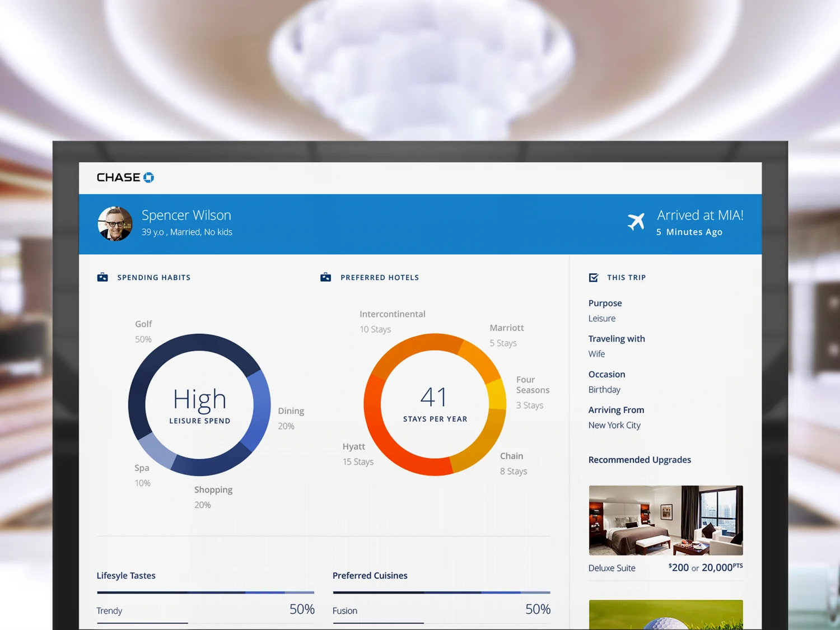This screenshot has width=840, height=630.
Task: Click the Golf 50% value
Action: [143, 339]
